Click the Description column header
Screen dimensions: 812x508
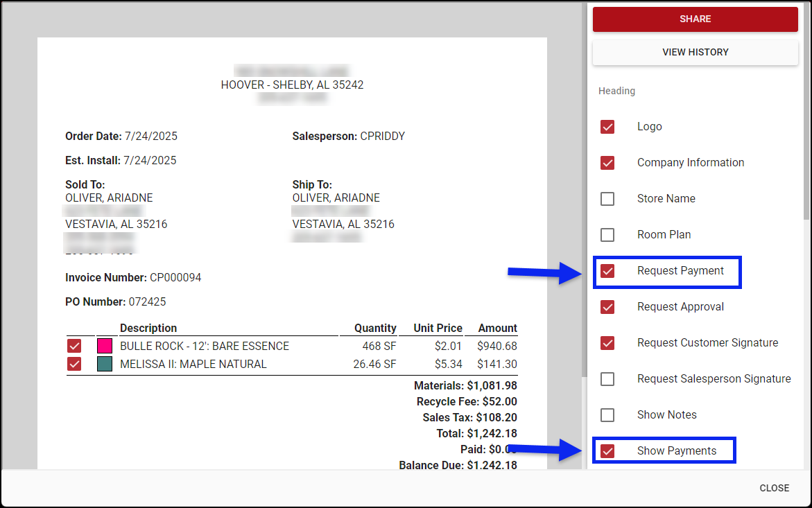pos(148,329)
